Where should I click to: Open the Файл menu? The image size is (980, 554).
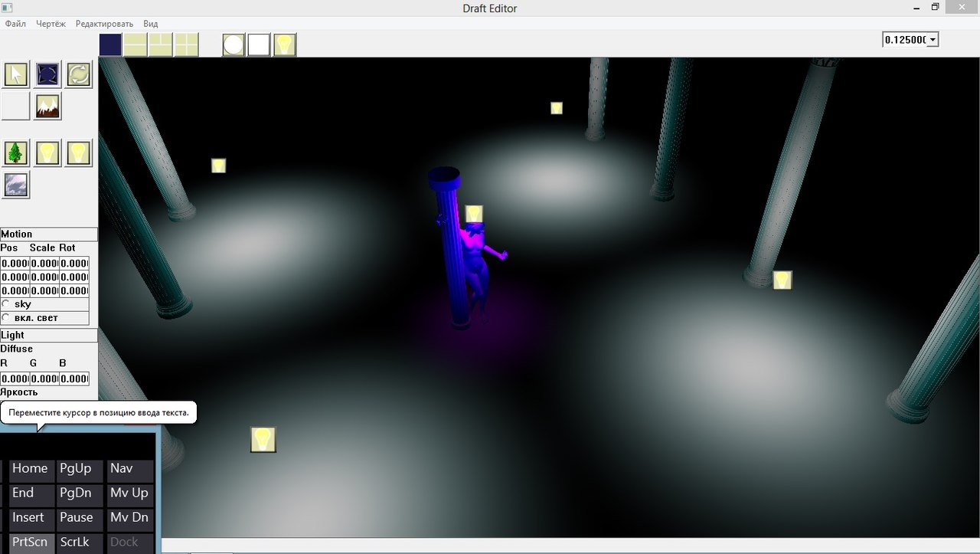[x=15, y=24]
